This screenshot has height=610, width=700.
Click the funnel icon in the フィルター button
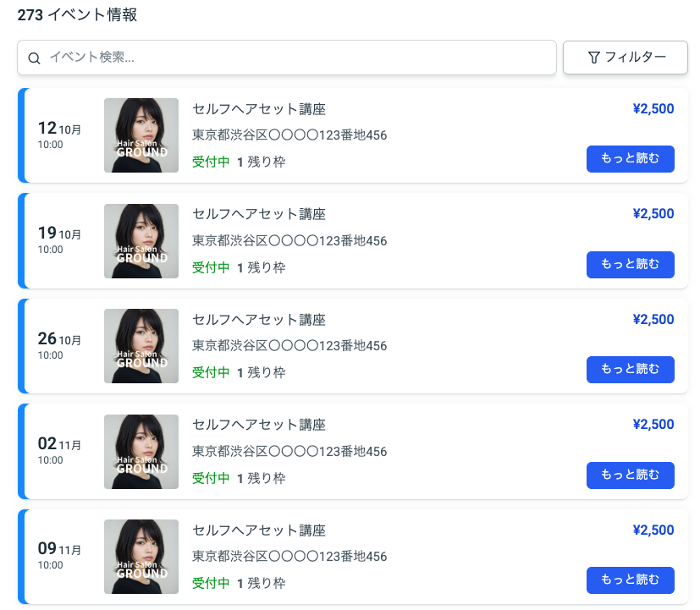593,58
